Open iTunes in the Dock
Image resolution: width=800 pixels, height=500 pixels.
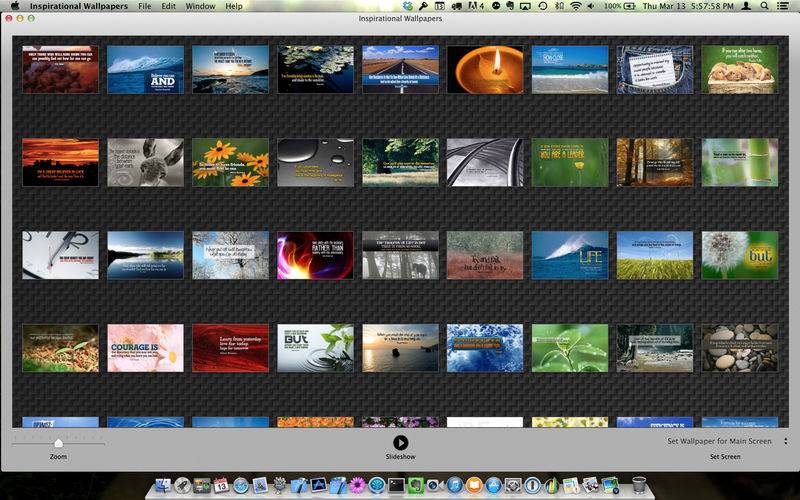454,485
